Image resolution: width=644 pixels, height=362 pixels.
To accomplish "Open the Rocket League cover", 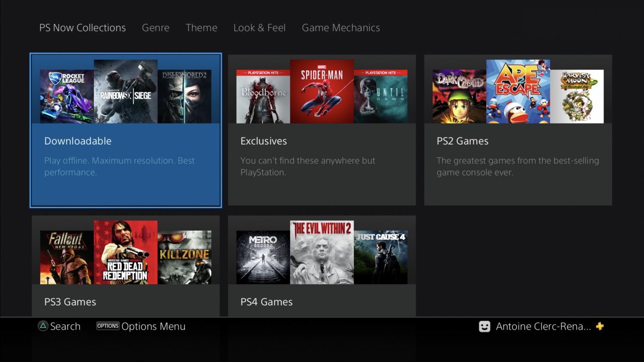I will pos(67,97).
